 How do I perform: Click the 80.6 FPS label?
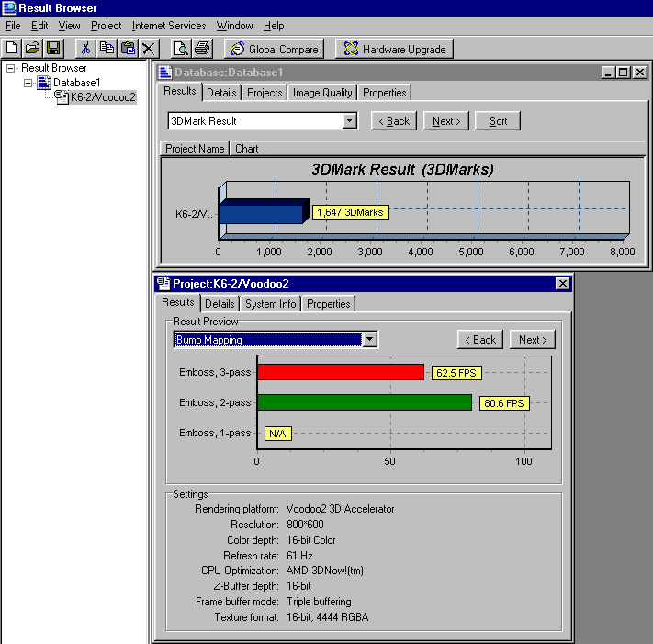pos(504,403)
